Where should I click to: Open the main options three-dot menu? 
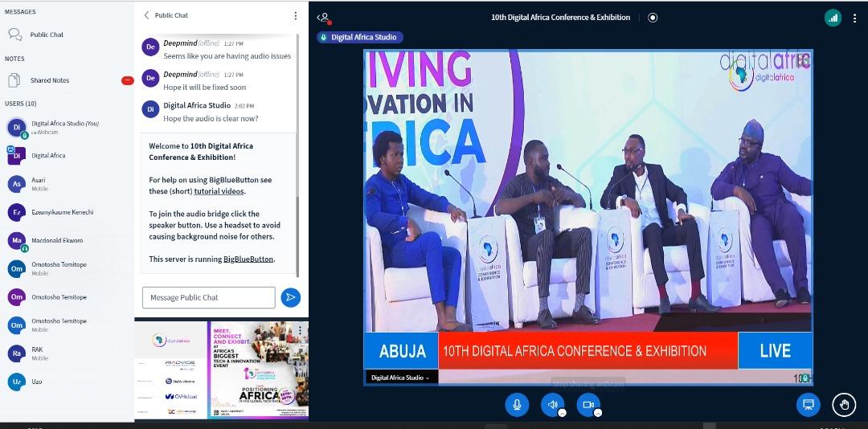(854, 18)
